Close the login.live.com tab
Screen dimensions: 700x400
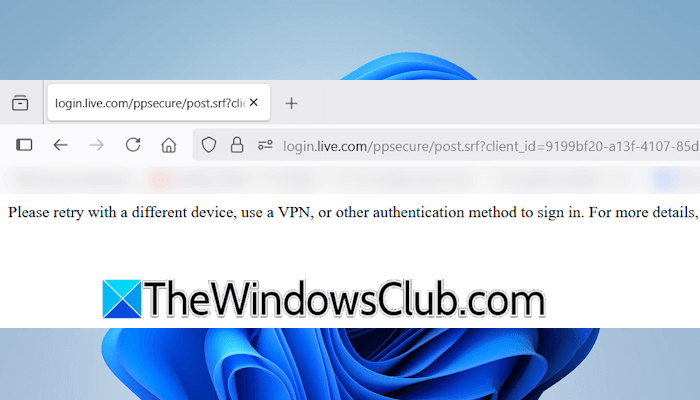click(x=254, y=103)
